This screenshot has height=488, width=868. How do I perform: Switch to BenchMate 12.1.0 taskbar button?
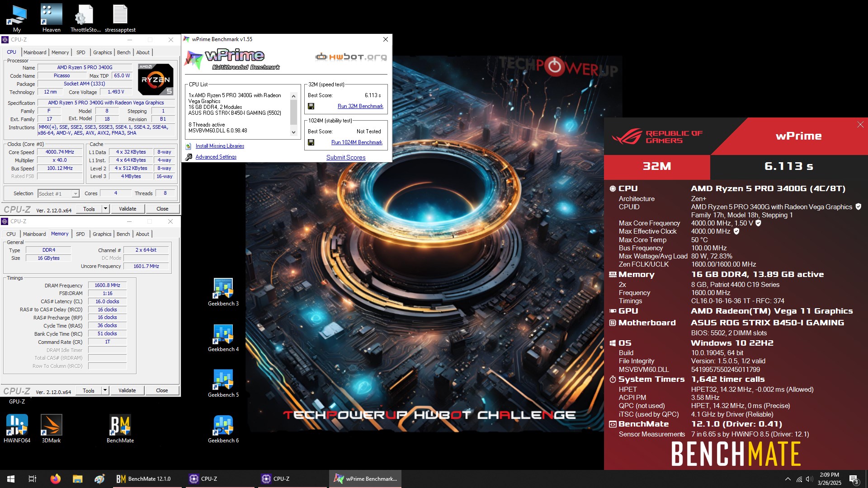click(147, 479)
